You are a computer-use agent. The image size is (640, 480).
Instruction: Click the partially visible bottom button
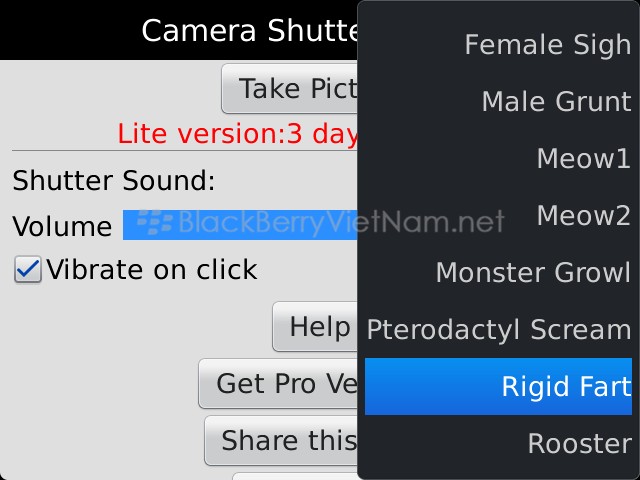(295, 476)
